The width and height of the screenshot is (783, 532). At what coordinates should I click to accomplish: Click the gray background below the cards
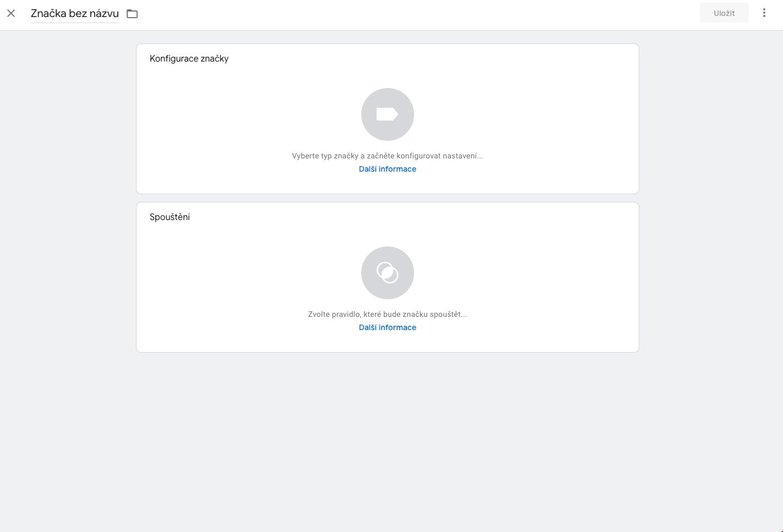(388, 440)
